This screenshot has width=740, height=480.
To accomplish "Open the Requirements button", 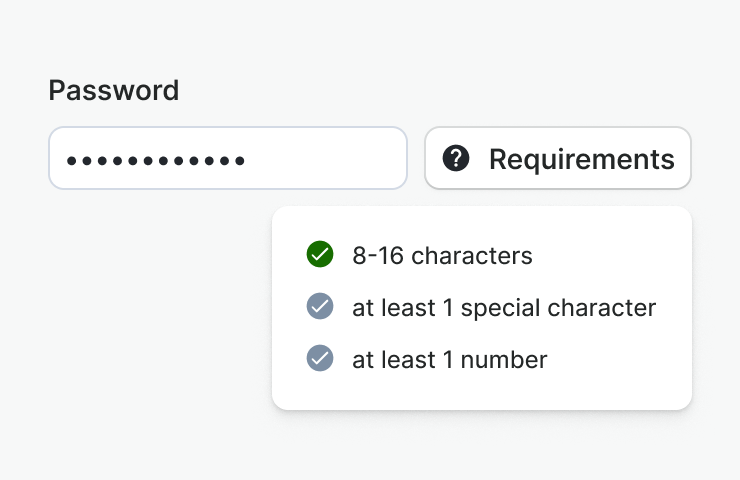I will click(x=557, y=158).
